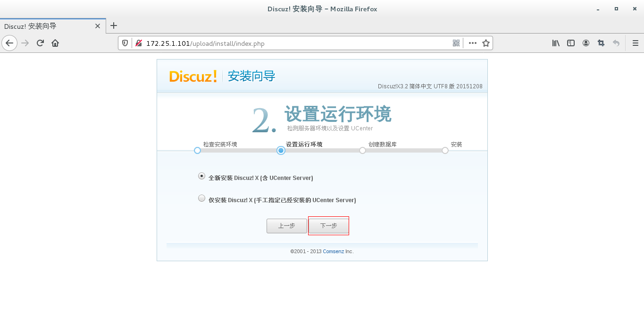Go back with the browser back arrow
Viewport: 644px width, 333px height.
pos(9,43)
